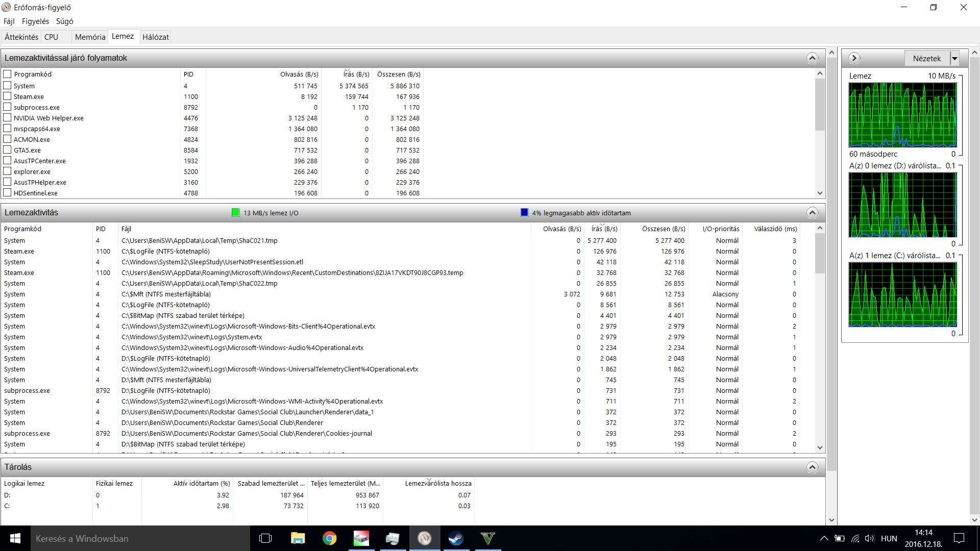
Task: Select the D: logical disk row
Action: [237, 495]
